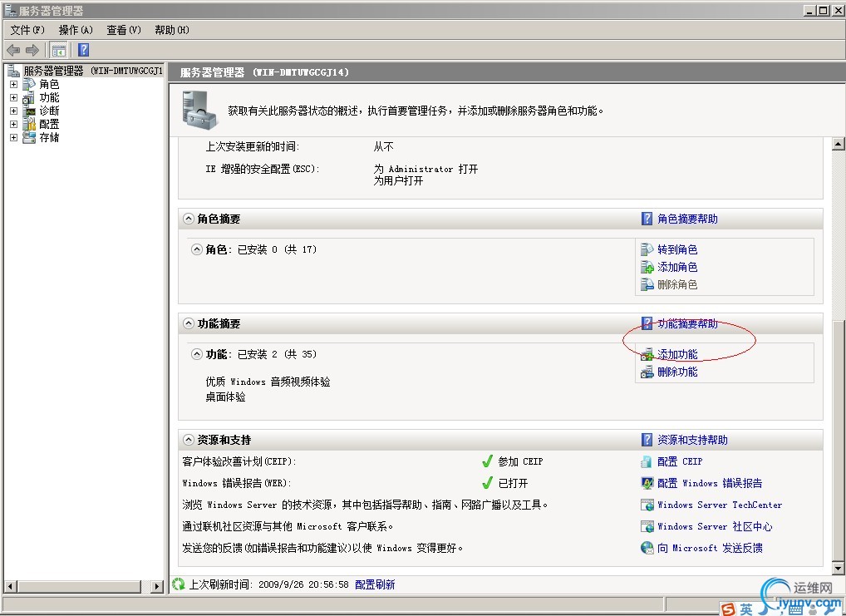Image resolution: width=846 pixels, height=616 pixels.
Task: Expand the 诊断 tree node
Action: [x=13, y=111]
